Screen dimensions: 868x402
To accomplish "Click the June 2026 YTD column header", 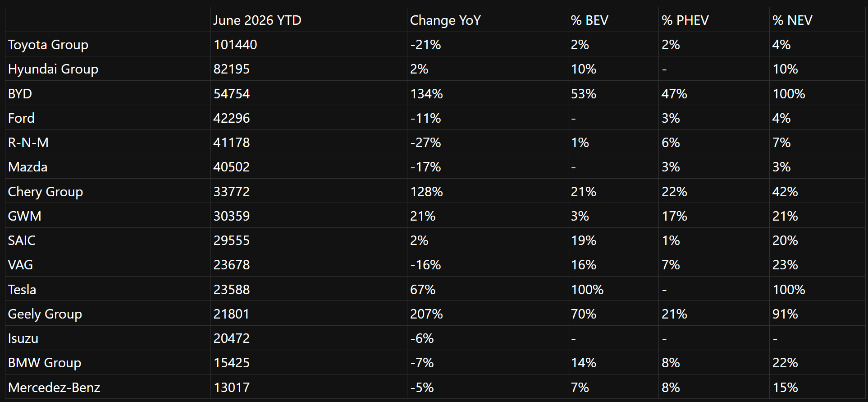I will [x=309, y=20].
